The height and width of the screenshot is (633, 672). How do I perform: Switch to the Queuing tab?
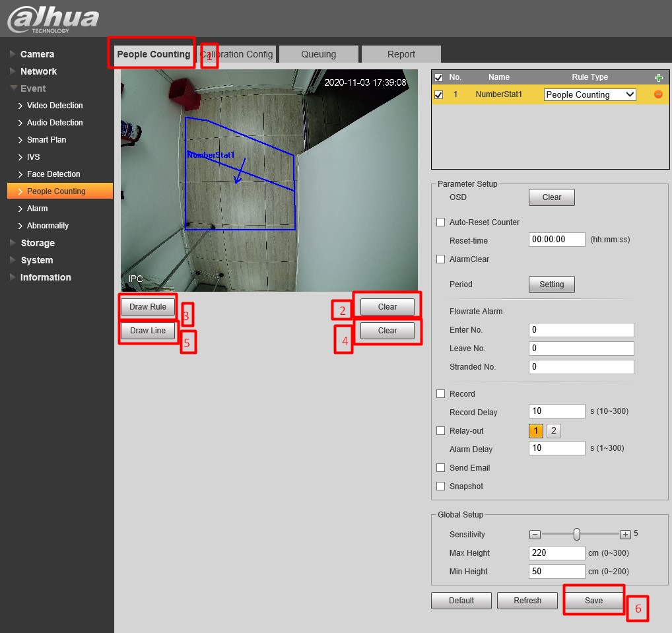pos(318,54)
